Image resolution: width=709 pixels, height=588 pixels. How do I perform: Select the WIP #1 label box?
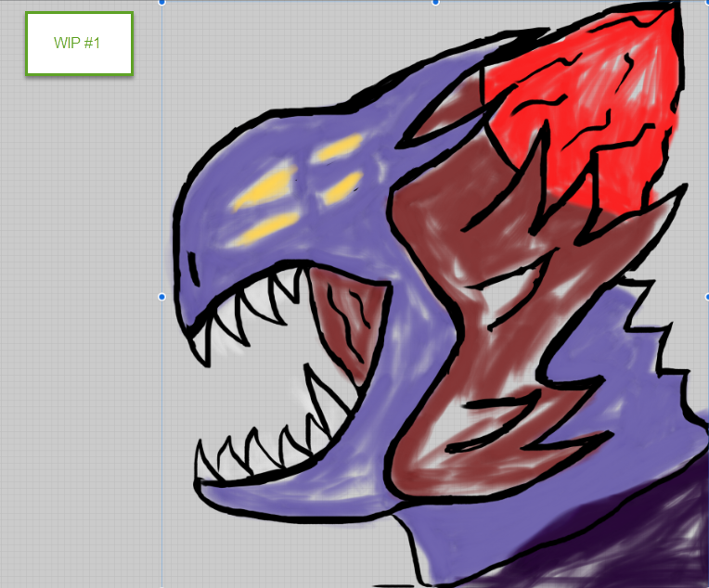click(79, 44)
